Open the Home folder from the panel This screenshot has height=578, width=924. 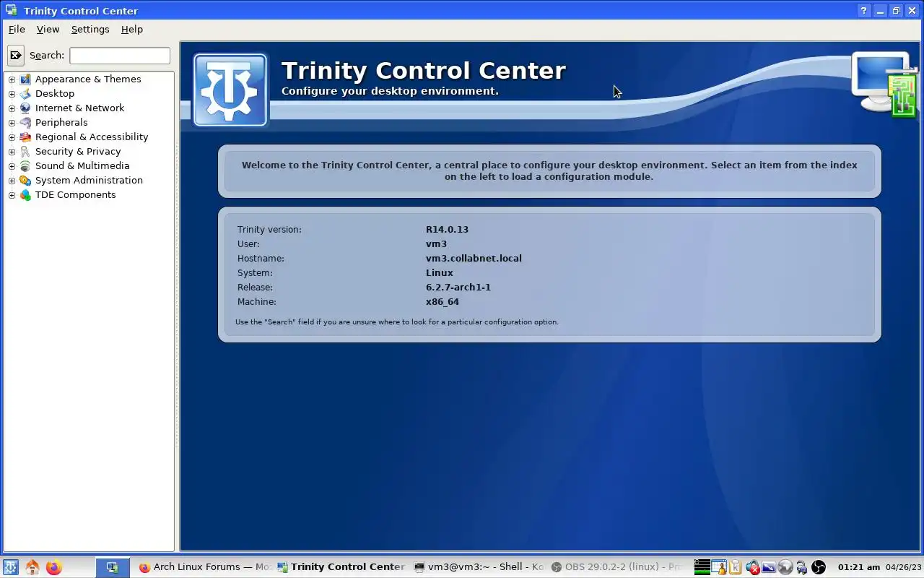point(32,567)
